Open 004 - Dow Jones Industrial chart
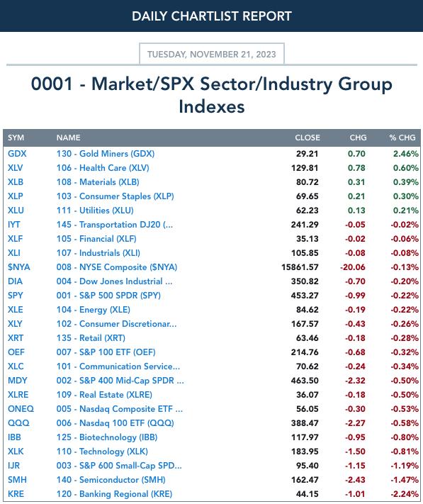This screenshot has width=423, height=504. pos(114,281)
